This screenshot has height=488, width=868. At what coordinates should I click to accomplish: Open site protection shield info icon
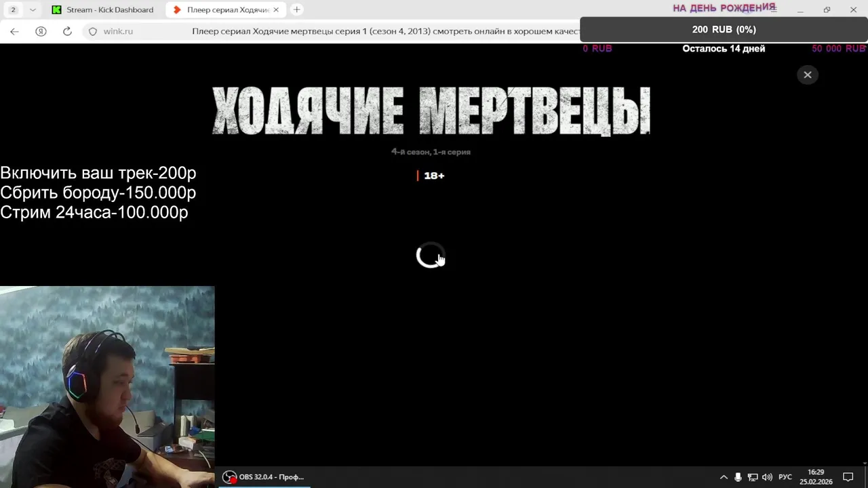coord(93,31)
